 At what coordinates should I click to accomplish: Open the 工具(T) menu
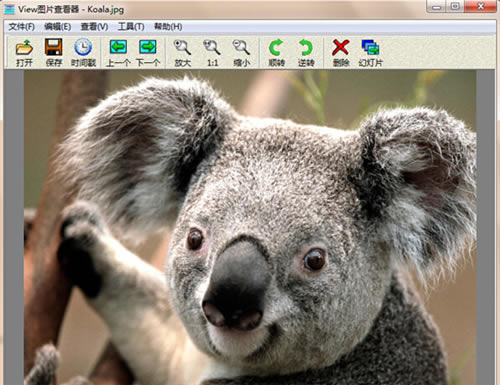pos(131,27)
